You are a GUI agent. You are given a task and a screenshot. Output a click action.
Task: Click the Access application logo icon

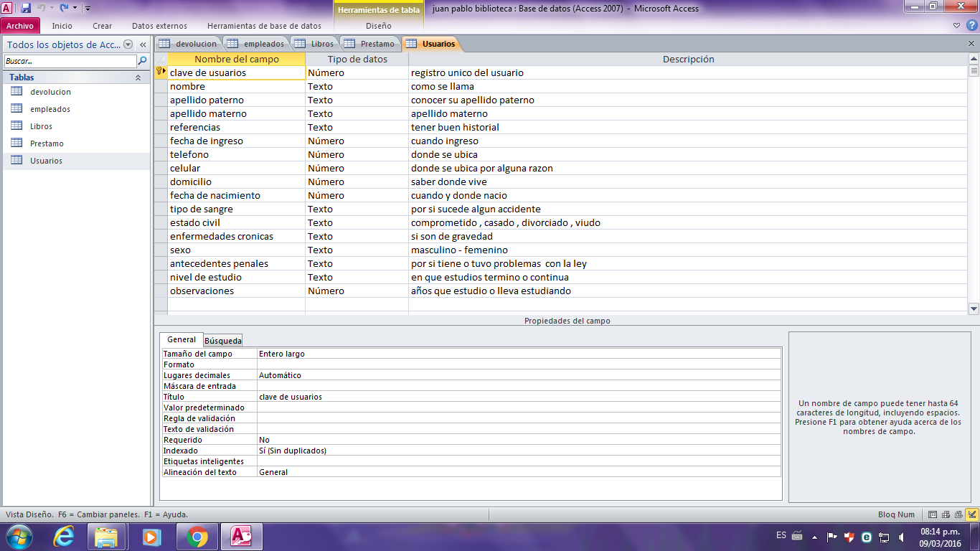tap(7, 8)
